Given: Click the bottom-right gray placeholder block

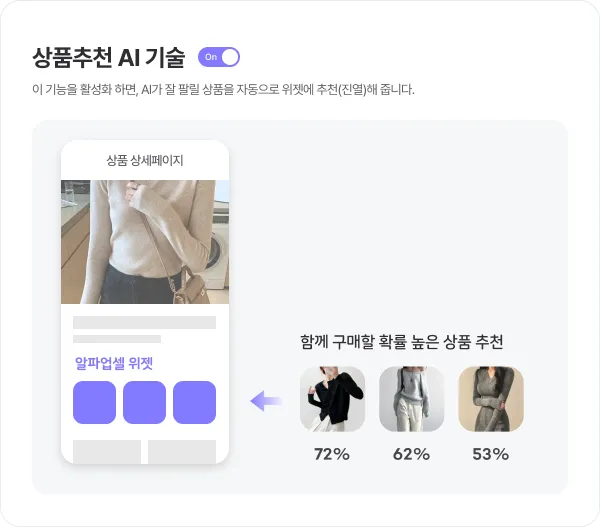Looking at the screenshot, I should click(x=182, y=452).
